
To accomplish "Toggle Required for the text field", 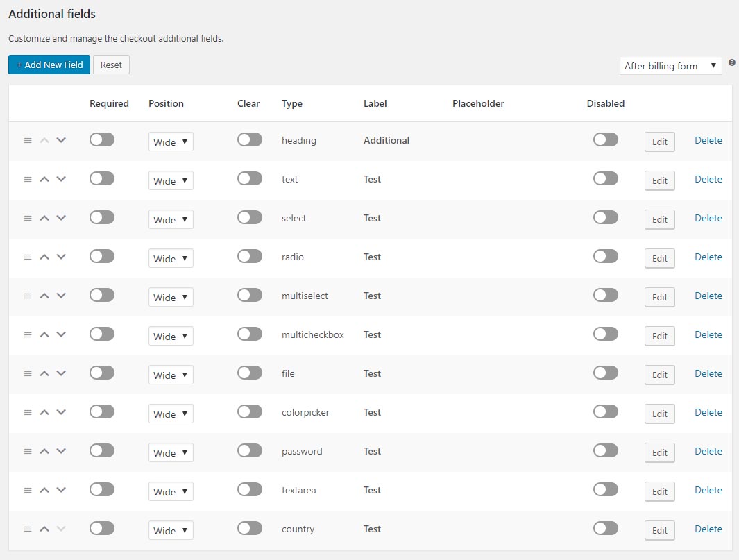I will (x=102, y=179).
